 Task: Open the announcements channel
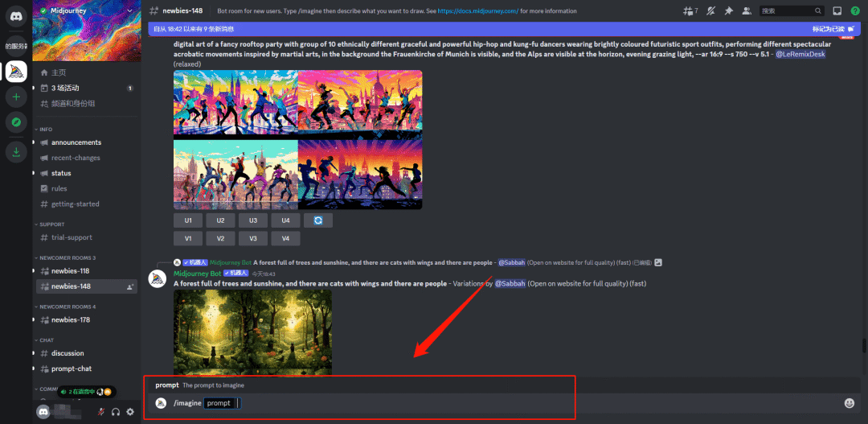(84, 142)
